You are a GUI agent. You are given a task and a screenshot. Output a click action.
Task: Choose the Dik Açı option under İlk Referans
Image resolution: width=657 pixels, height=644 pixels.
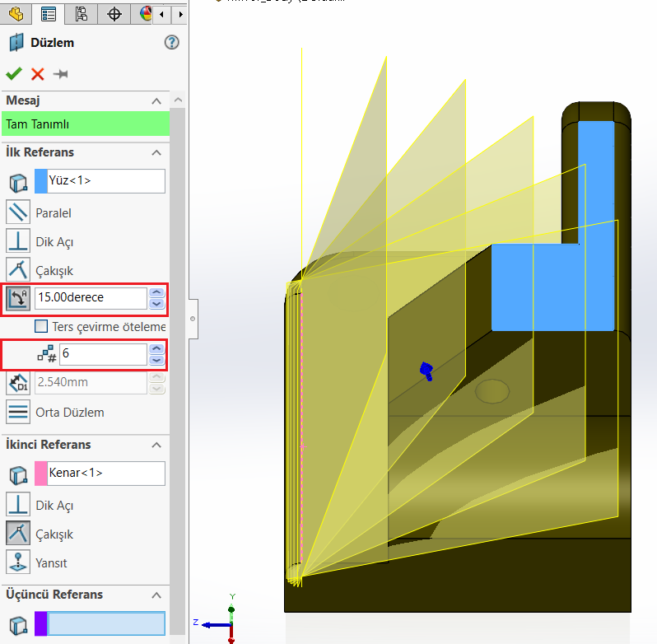(18, 241)
